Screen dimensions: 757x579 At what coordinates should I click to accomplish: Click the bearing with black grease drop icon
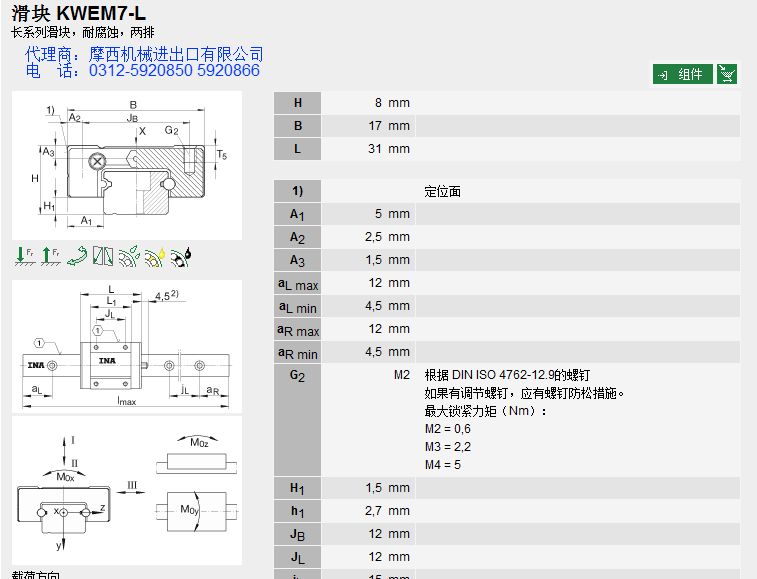coord(181,257)
